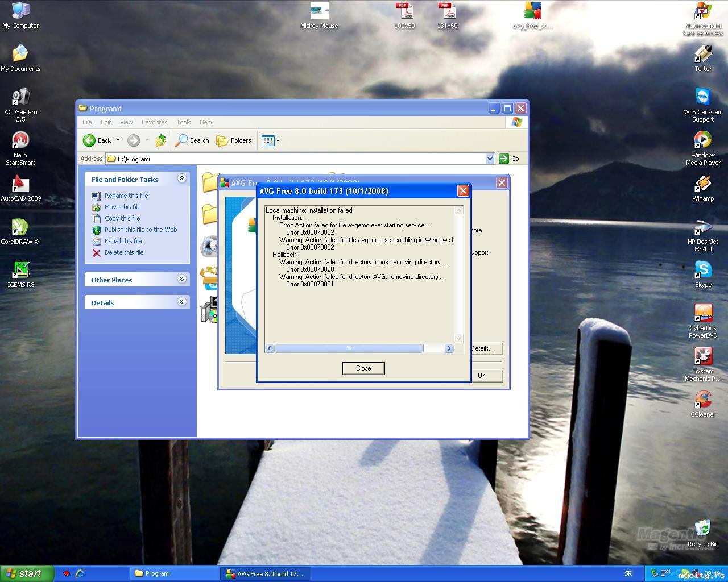Viewport: 728px width, 582px height.
Task: Open Tools menu in Programi window
Action: coord(183,122)
